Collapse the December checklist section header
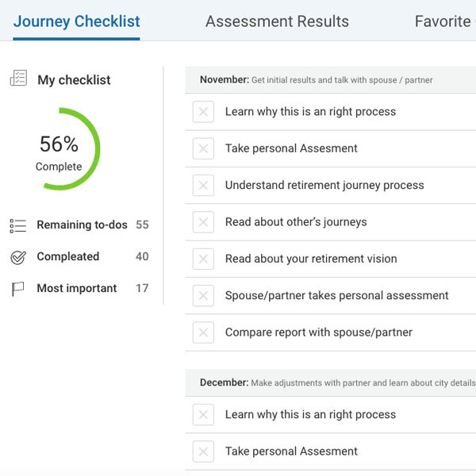This screenshot has height=476, width=476. [x=330, y=382]
